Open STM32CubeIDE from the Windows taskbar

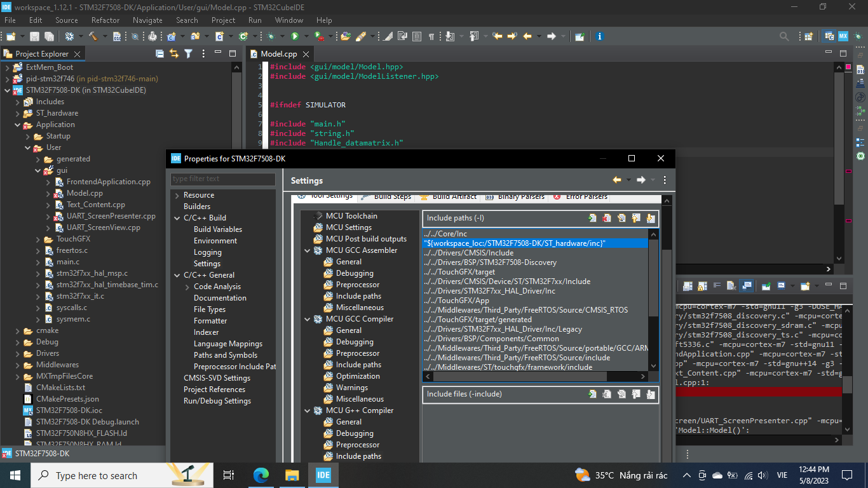(323, 475)
